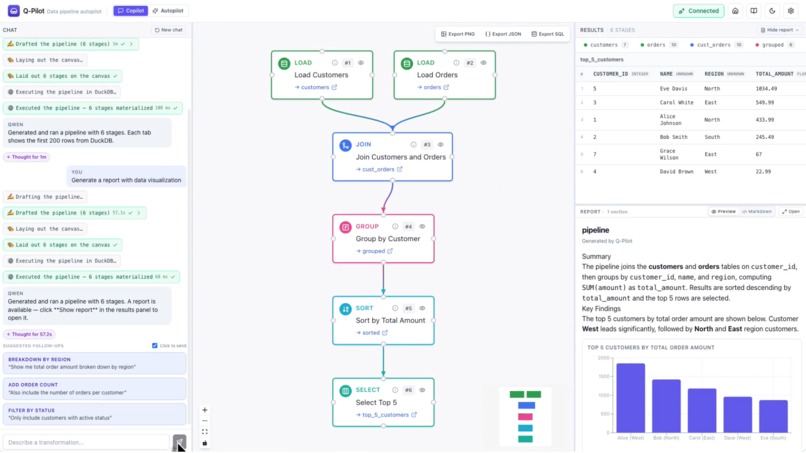
Task: Toggle eye preview on Sort node
Action: click(422, 308)
